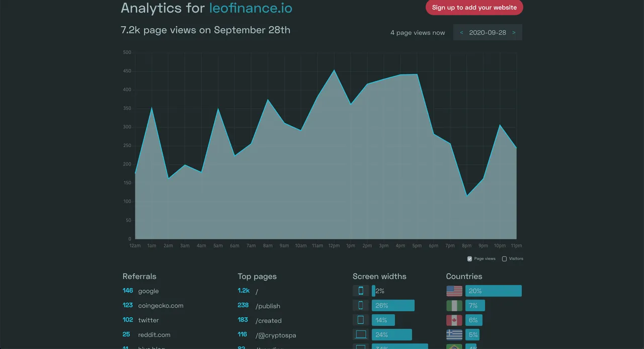Click the Nigeria flag at 7%
The width and height of the screenshot is (644, 349).
pos(454,306)
